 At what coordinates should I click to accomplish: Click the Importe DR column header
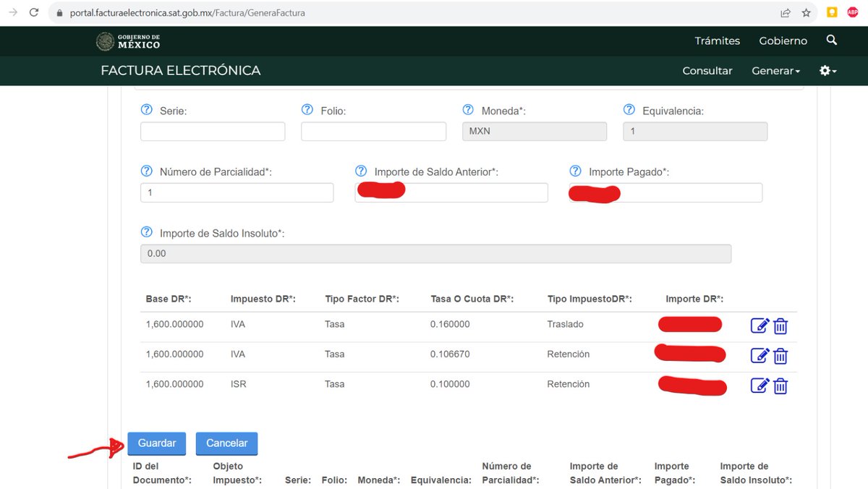point(694,299)
